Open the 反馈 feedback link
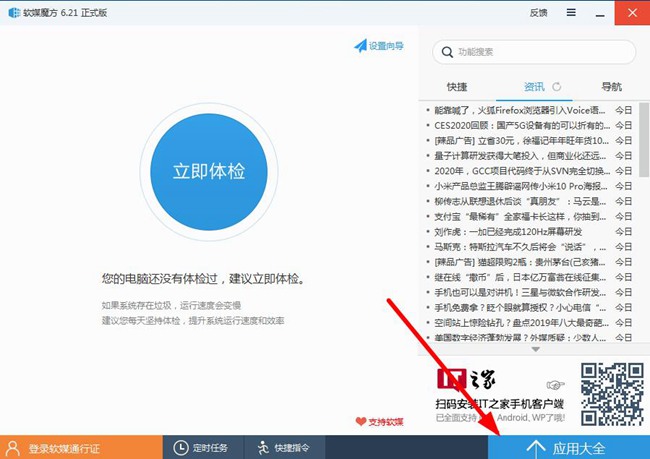 click(x=538, y=13)
